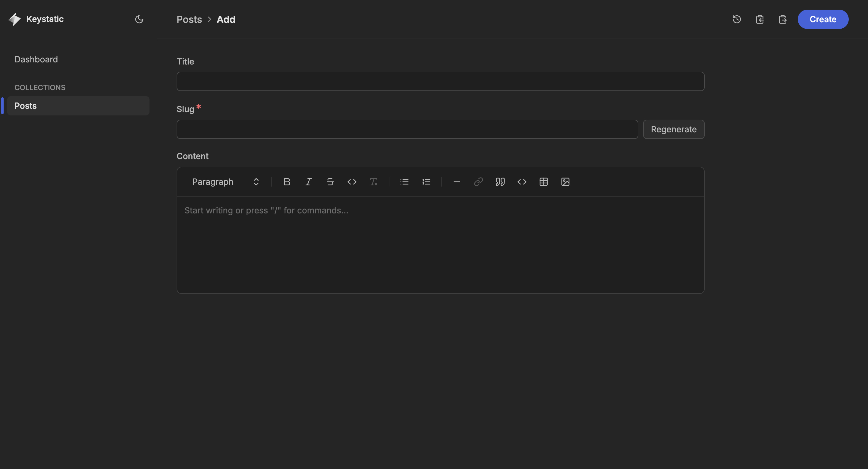
Task: Toggle bold formatting in the editor toolbar
Action: 287,182
